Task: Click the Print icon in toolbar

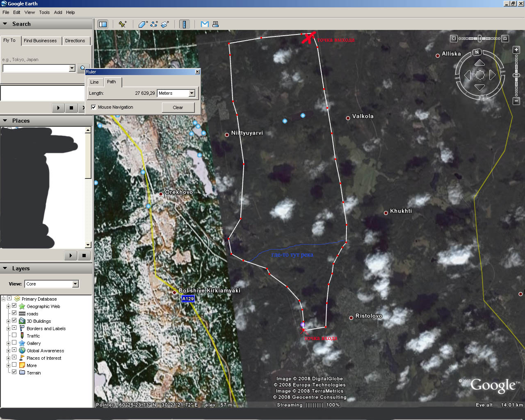Action: 215,24
